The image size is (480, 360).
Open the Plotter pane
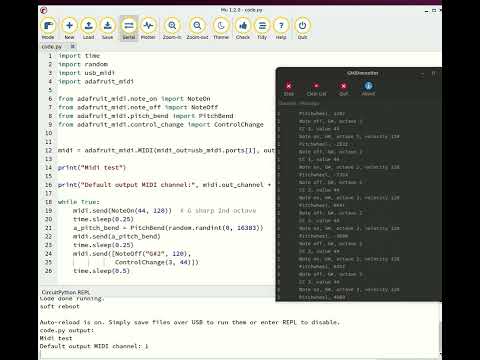(148, 28)
